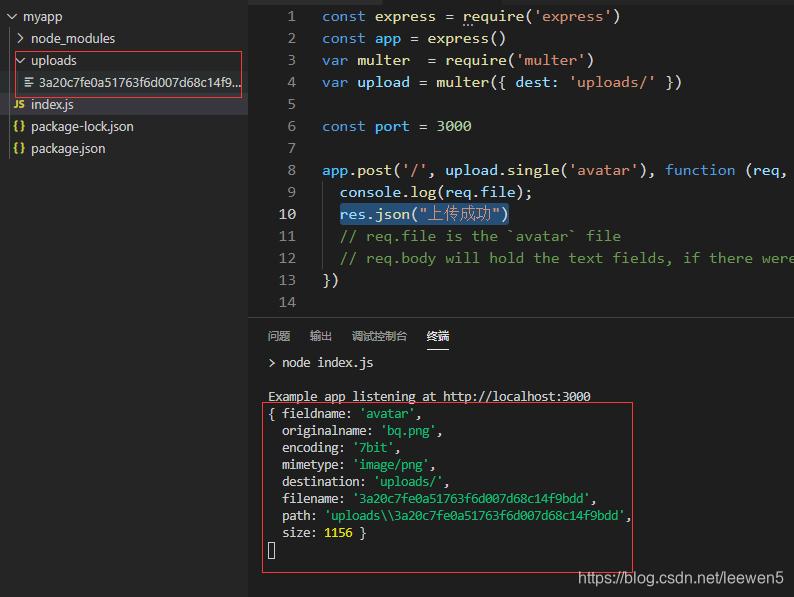Image resolution: width=794 pixels, height=597 pixels.
Task: Click line number 14 in the gutter
Action: pos(287,302)
